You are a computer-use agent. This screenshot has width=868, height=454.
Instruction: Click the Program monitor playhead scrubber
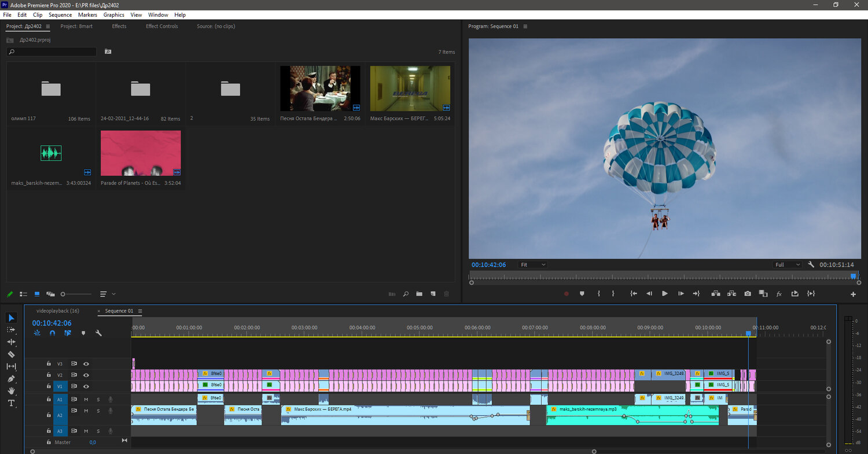coord(854,276)
